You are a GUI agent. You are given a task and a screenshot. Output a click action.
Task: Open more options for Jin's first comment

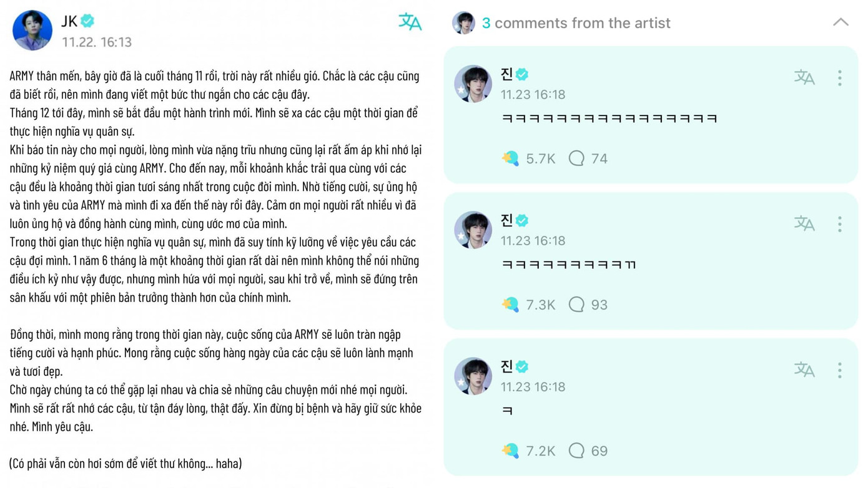840,77
